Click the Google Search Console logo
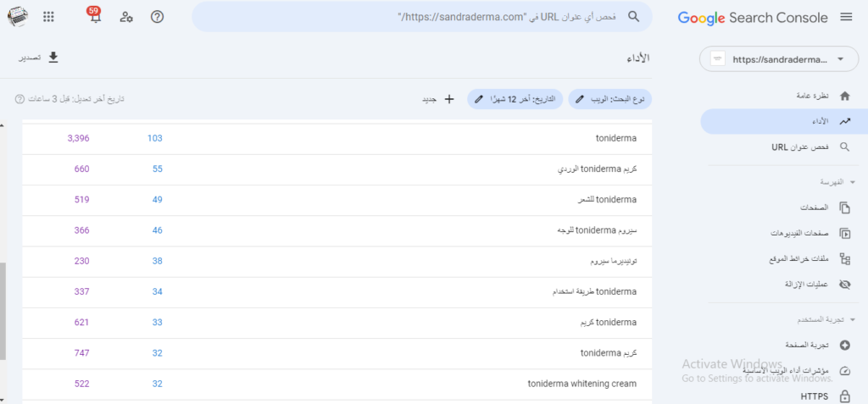 (753, 18)
